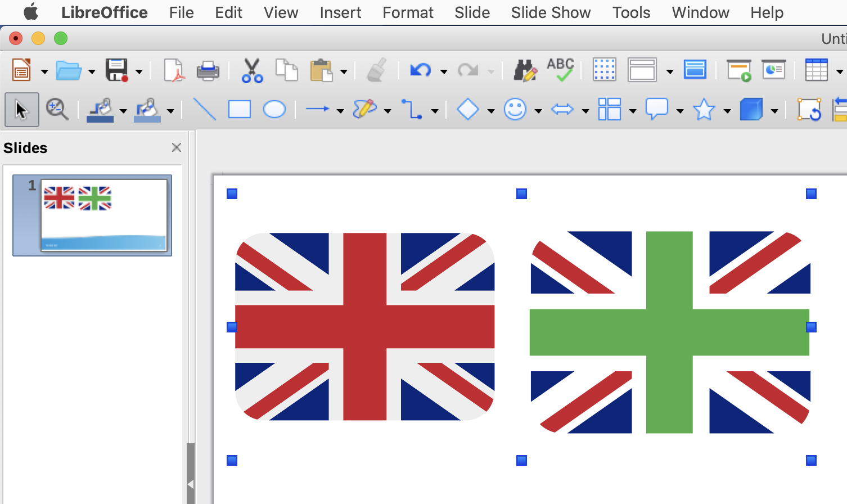Screen dimensions: 847x504
Task: Switch display views icon
Action: [642, 70]
